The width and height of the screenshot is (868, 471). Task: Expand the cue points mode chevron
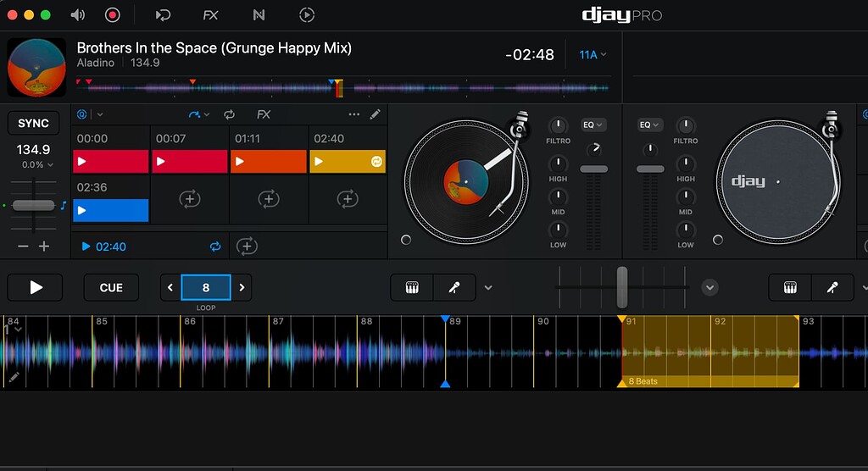point(100,114)
